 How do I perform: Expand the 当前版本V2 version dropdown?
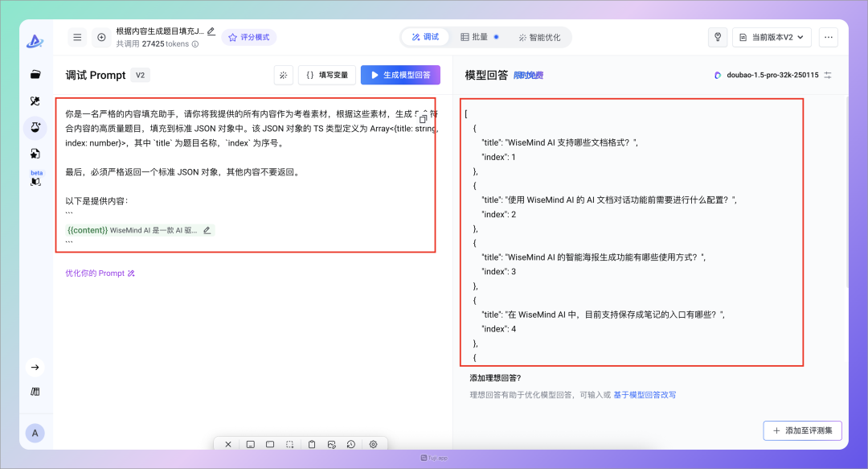coord(771,37)
